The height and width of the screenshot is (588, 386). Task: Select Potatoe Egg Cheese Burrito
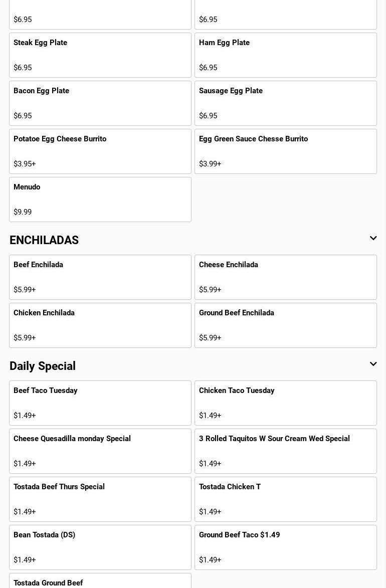pos(100,151)
